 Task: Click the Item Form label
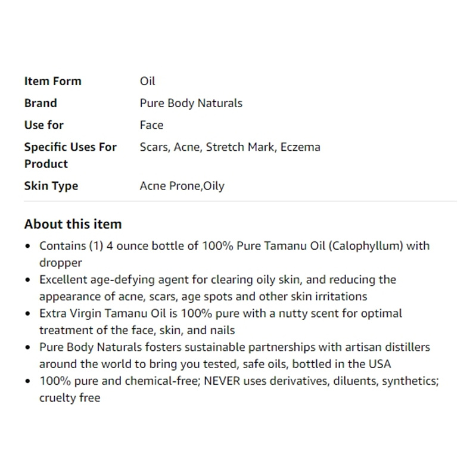(x=53, y=81)
